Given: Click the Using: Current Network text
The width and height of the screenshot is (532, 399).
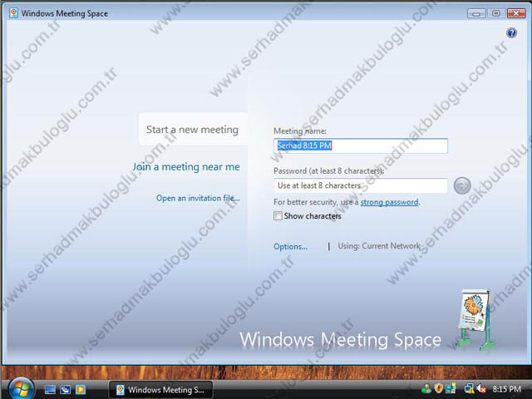Looking at the screenshot, I should point(379,246).
